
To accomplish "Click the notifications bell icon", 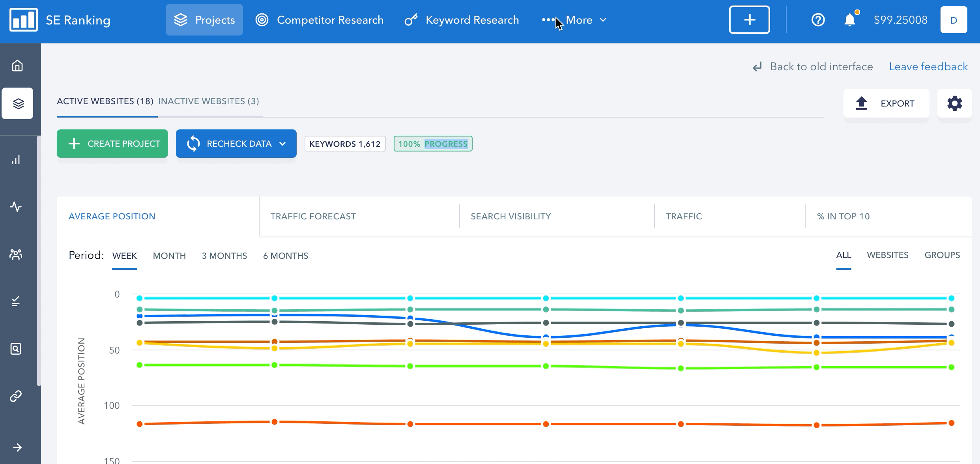I will pyautogui.click(x=850, y=20).
